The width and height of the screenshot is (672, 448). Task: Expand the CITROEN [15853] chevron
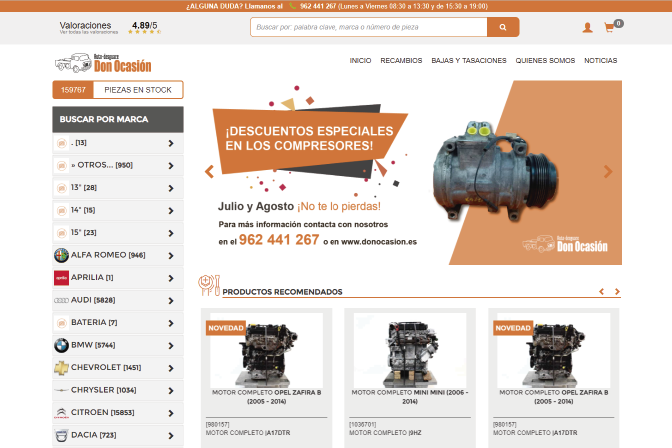click(x=171, y=413)
